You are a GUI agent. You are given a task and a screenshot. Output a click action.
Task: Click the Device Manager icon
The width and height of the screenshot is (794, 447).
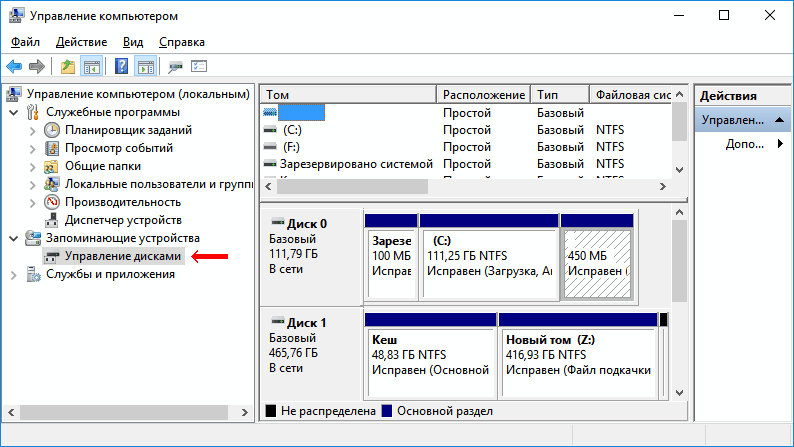(52, 220)
